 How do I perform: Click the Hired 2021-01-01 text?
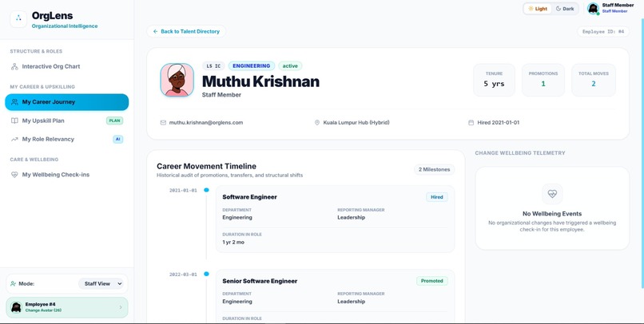pos(499,123)
